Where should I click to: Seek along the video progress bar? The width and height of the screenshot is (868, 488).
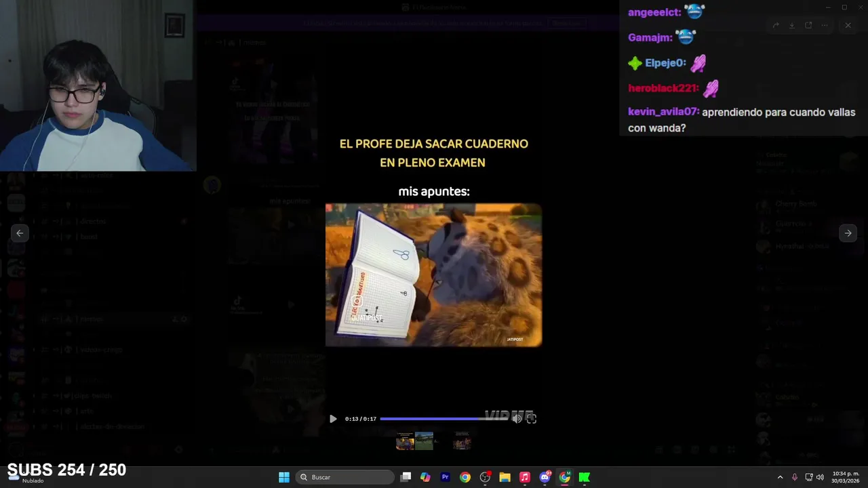click(x=443, y=419)
